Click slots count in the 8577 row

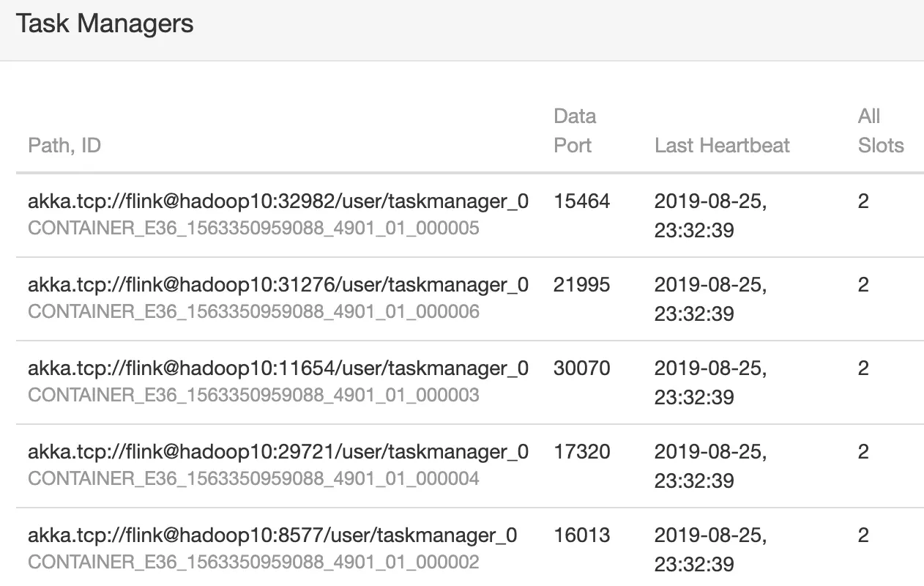pyautogui.click(x=863, y=535)
